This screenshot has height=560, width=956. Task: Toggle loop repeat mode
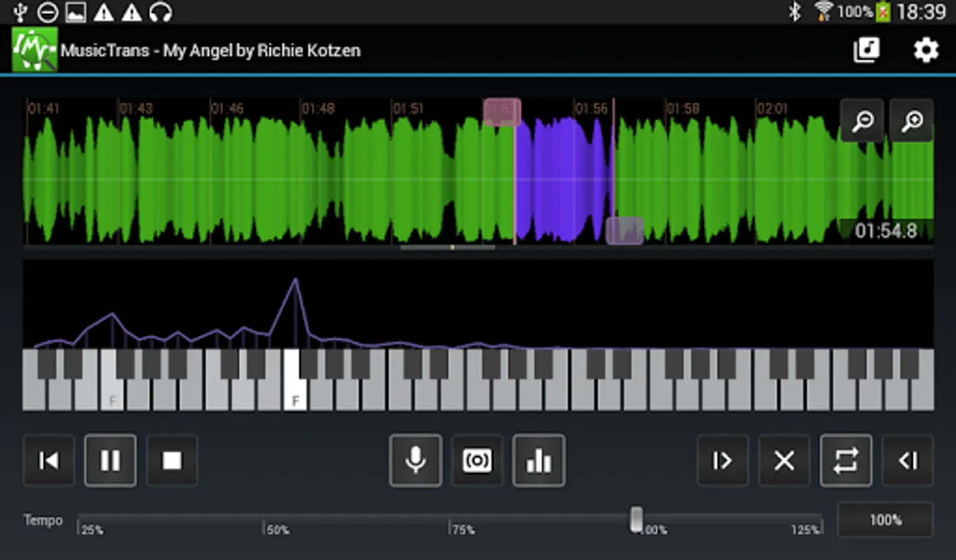[846, 460]
